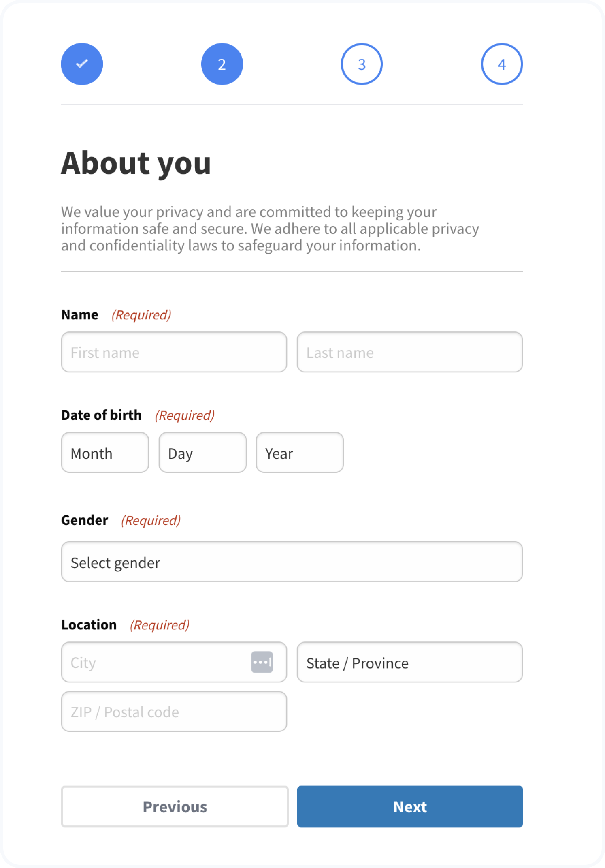
Task: Jump to step 3 circle
Action: 362,64
